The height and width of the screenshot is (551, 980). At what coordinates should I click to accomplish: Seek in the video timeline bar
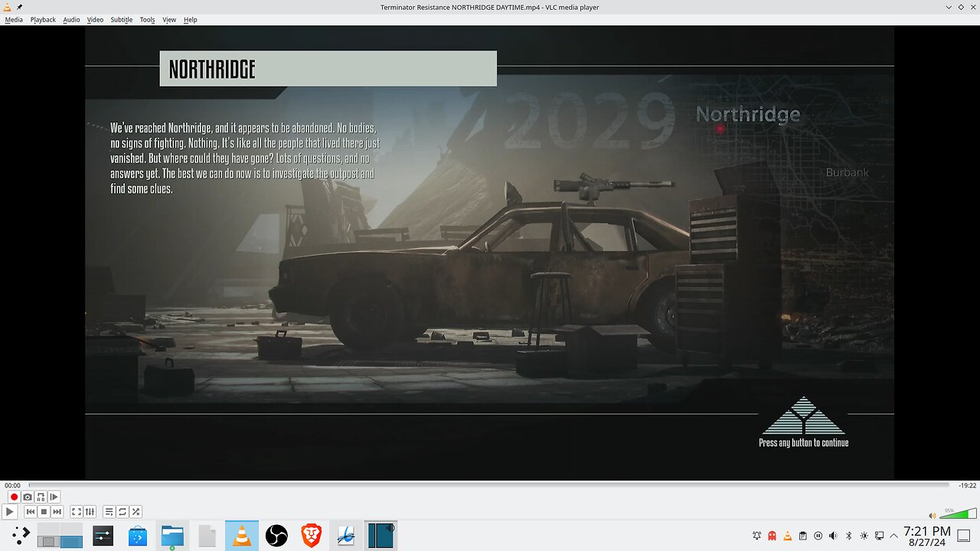pyautogui.click(x=488, y=485)
